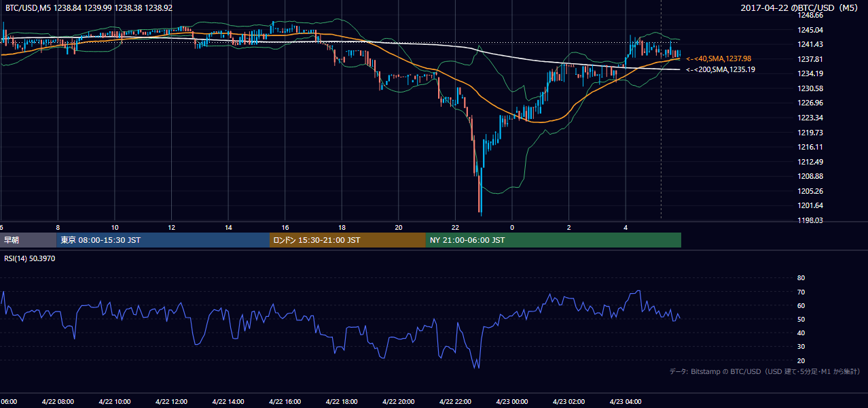Click the Bitstamp data source note
Image resolution: width=868 pixels, height=408 pixels.
click(x=765, y=371)
